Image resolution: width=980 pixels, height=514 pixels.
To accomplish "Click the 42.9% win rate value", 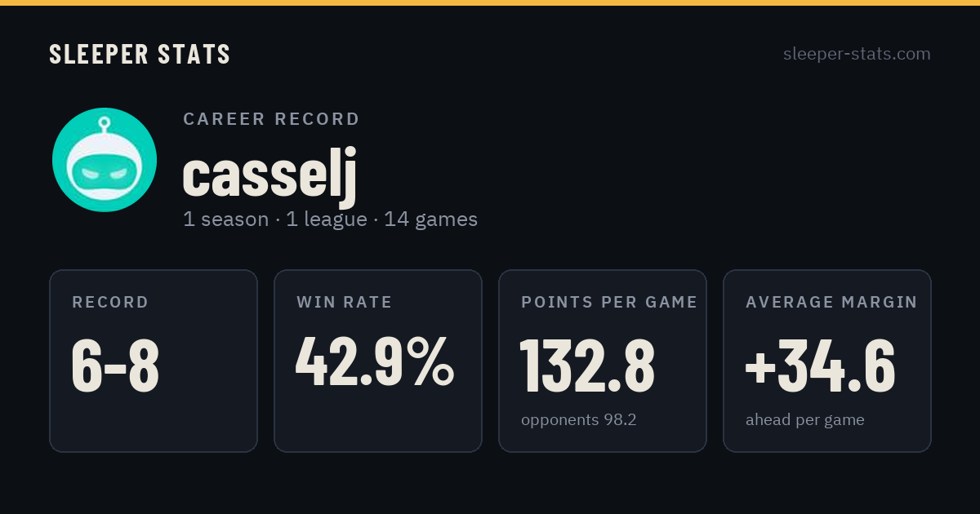I will point(375,362).
